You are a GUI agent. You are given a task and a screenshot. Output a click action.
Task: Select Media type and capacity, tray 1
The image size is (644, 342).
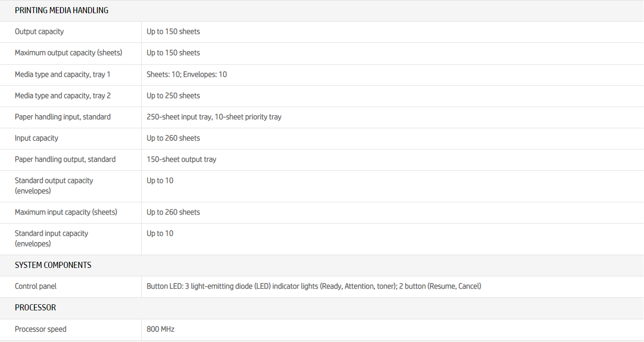tap(63, 75)
